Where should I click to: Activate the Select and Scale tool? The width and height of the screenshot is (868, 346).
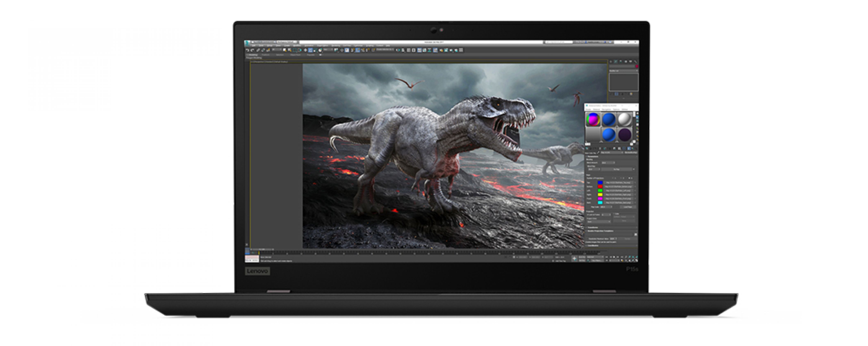click(315, 50)
